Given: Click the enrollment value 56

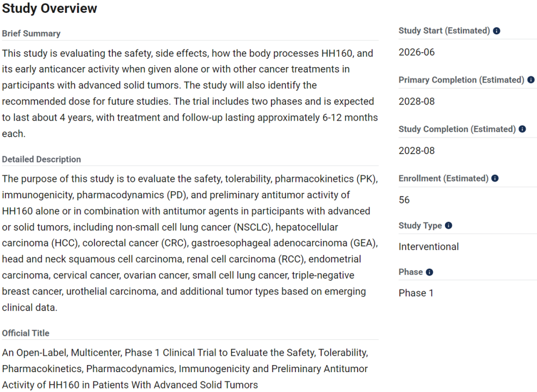Looking at the screenshot, I should [404, 200].
